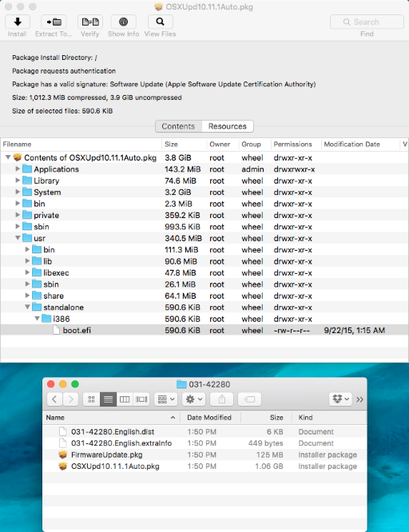Sort by Size column in package list

[184, 145]
